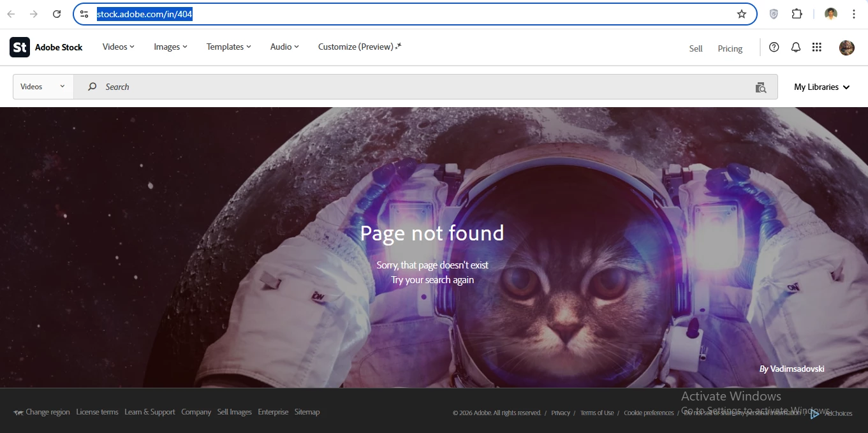Open notifications bell icon
868x433 pixels.
click(796, 47)
